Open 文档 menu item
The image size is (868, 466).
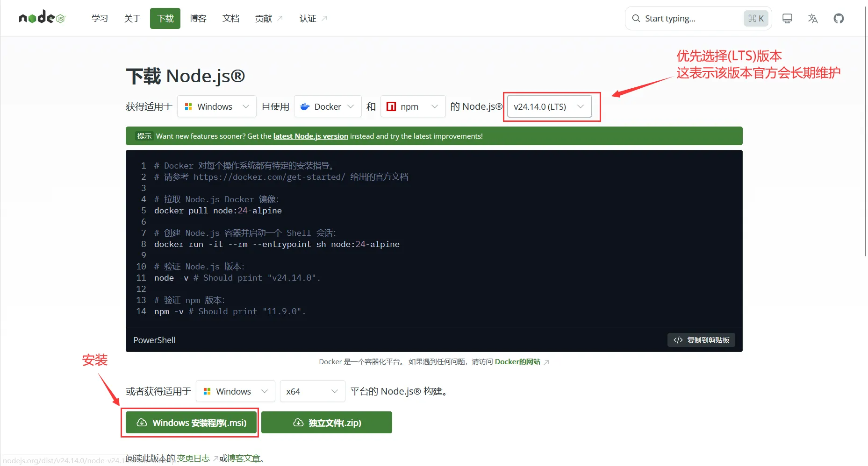coord(230,18)
